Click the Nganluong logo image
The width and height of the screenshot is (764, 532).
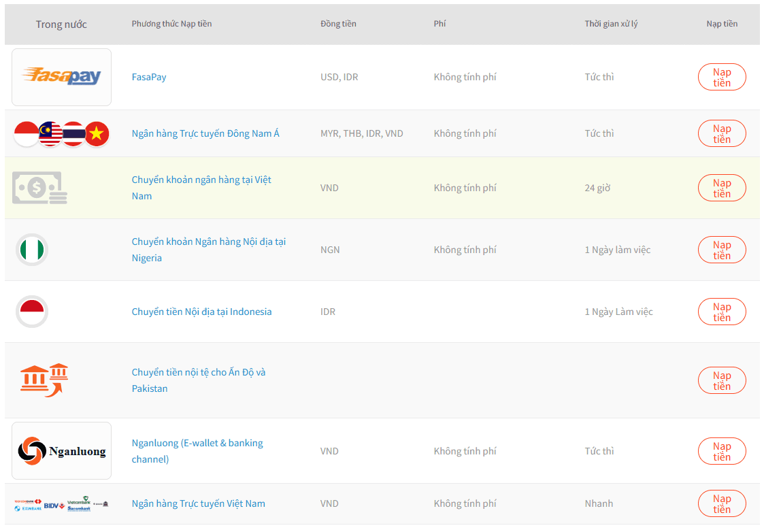pyautogui.click(x=61, y=450)
